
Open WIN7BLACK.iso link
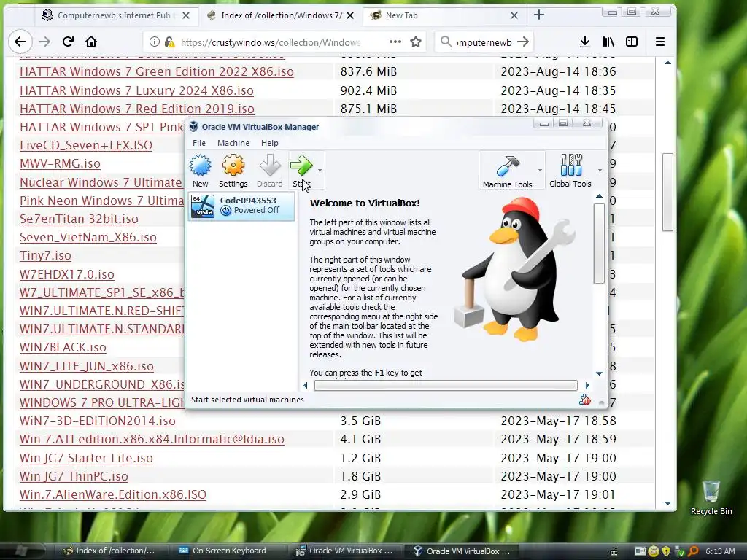click(x=63, y=347)
